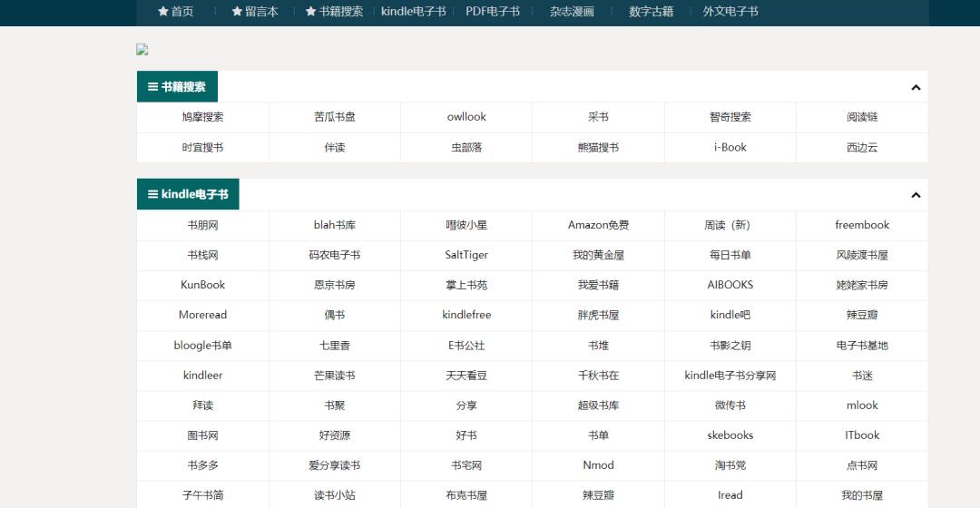Open the SaltTiger link
Image resolution: width=980 pixels, height=508 pixels.
466,255
